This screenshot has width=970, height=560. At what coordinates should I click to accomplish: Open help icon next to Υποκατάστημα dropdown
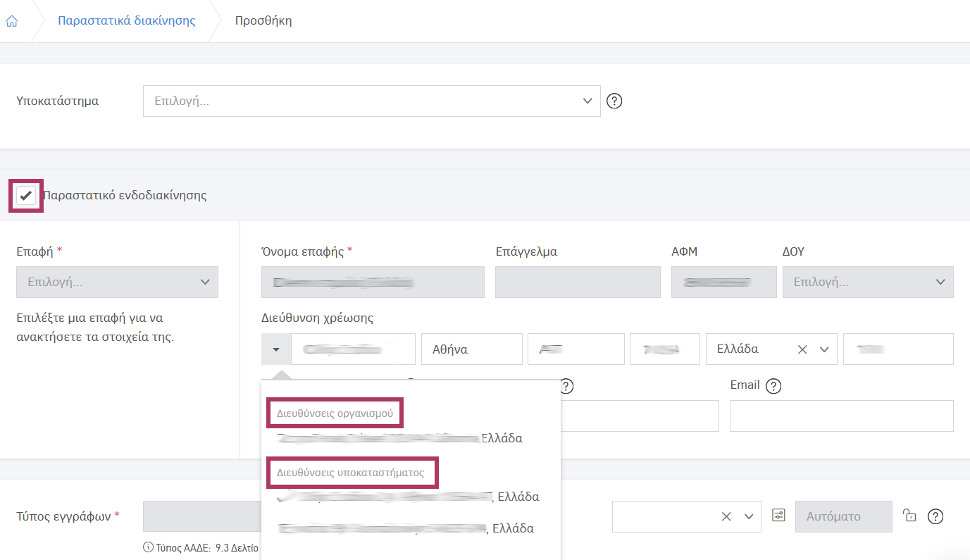pyautogui.click(x=614, y=101)
